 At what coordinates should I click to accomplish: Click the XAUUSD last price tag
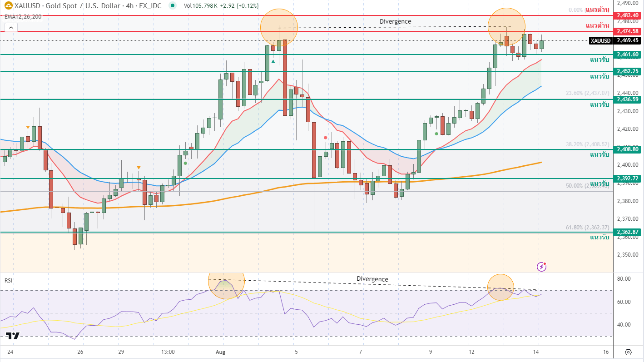pos(600,40)
